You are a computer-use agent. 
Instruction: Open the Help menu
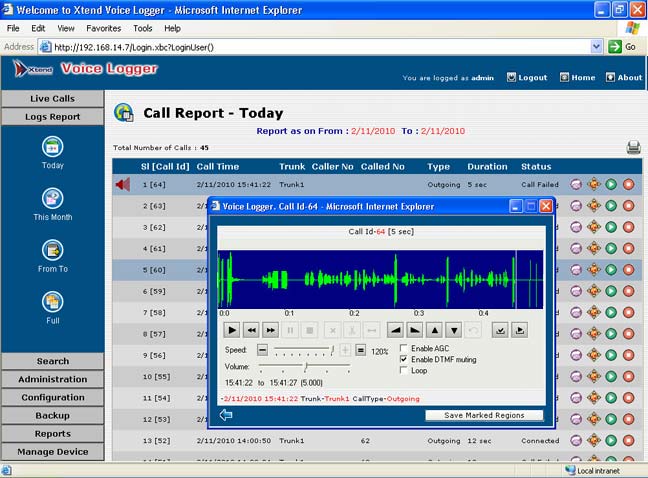click(172, 28)
